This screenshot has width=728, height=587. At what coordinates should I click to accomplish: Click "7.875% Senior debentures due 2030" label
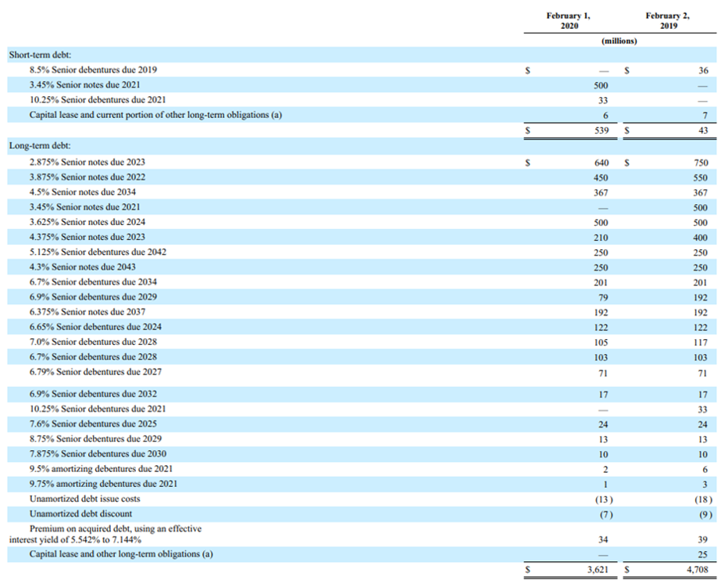(x=98, y=453)
